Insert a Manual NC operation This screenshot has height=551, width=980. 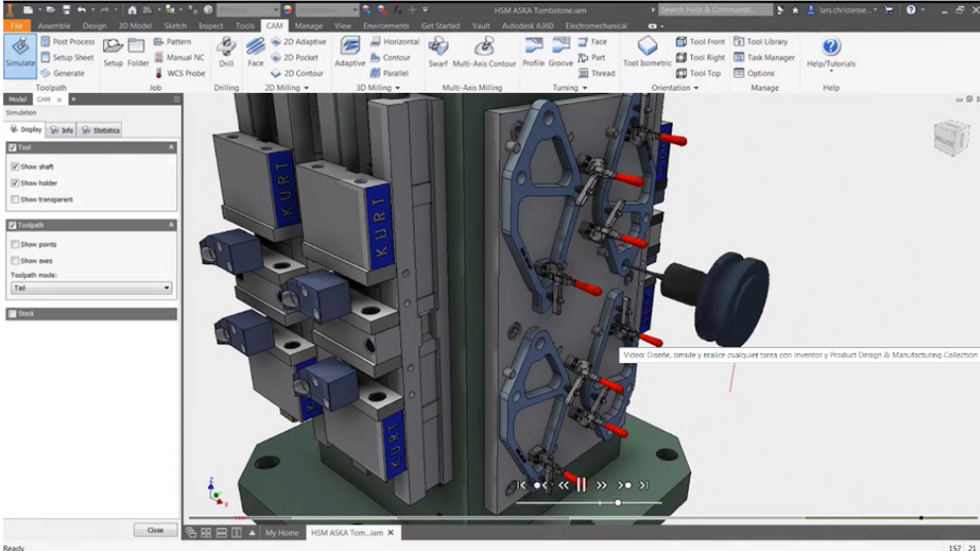[179, 57]
